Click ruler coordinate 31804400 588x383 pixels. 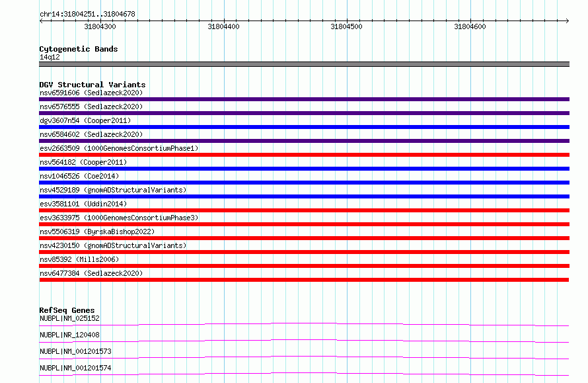tap(223, 26)
